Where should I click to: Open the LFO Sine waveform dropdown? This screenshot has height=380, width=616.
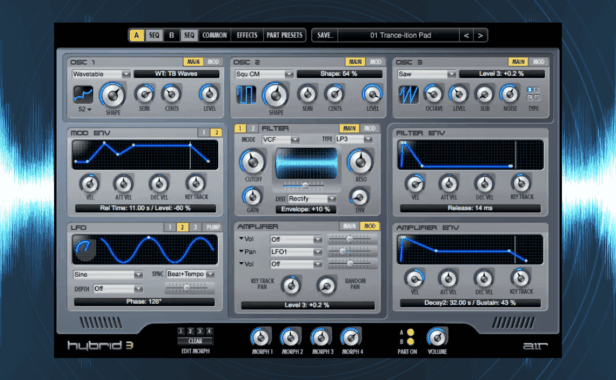[x=108, y=275]
